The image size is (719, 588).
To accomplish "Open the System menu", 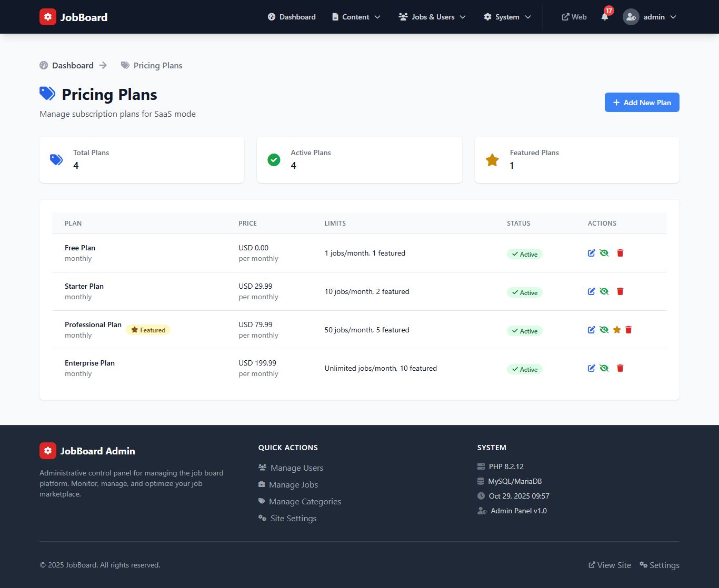I will [507, 17].
